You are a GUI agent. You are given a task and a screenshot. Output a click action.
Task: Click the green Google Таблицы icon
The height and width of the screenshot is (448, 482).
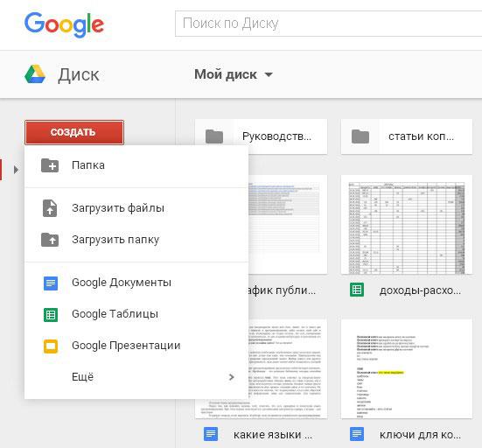click(51, 314)
